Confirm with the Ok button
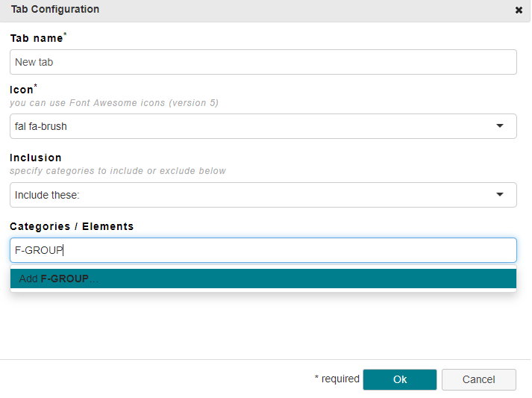Viewport: 532px width, 398px height. coord(400,379)
